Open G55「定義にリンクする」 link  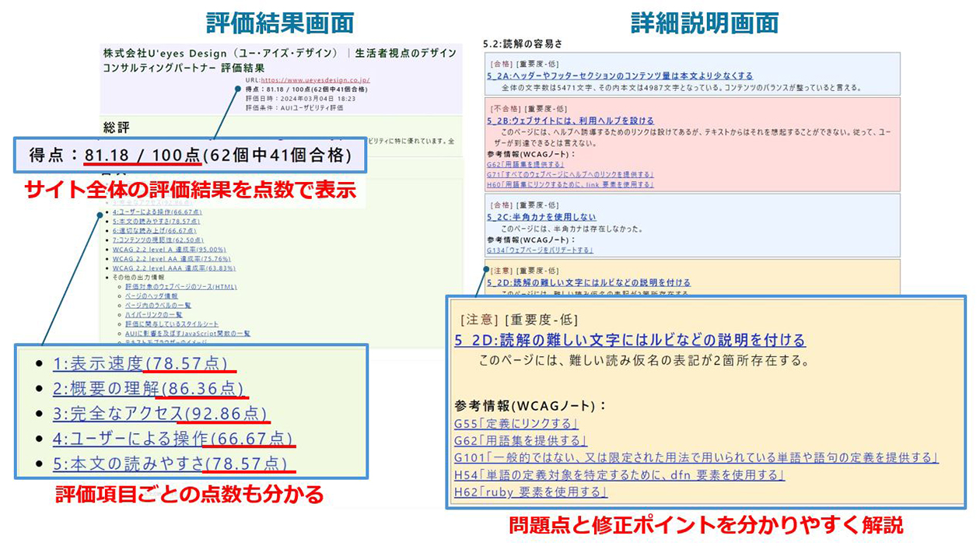coord(516,425)
